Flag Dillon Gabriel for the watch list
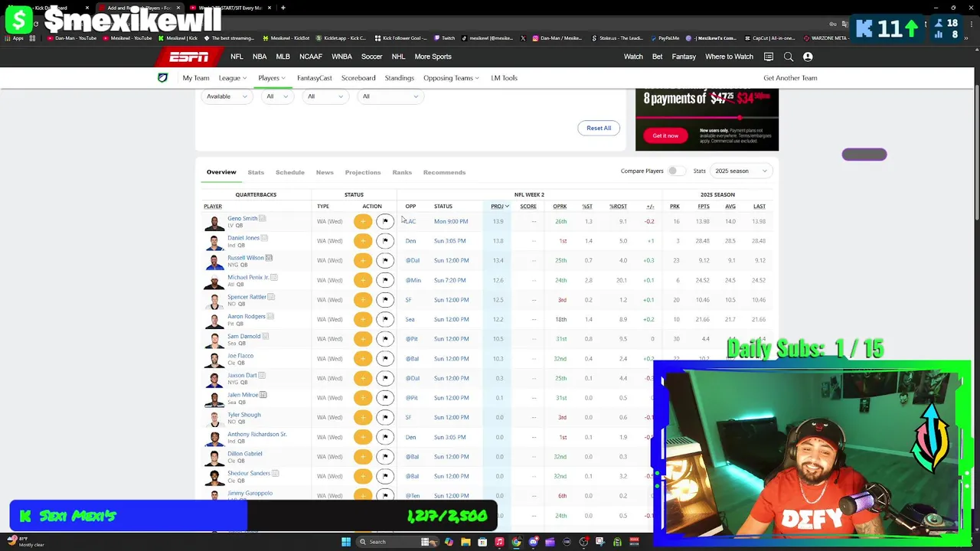 coord(384,457)
